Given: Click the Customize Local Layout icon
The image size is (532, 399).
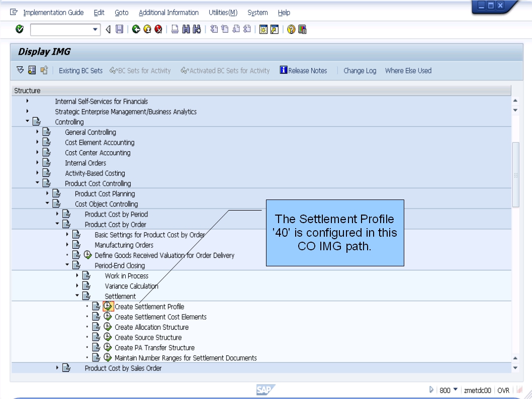Looking at the screenshot, I should point(302,30).
